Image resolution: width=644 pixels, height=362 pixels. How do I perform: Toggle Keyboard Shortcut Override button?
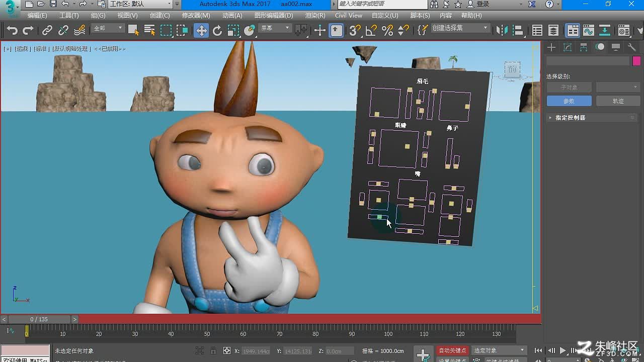pos(337,31)
